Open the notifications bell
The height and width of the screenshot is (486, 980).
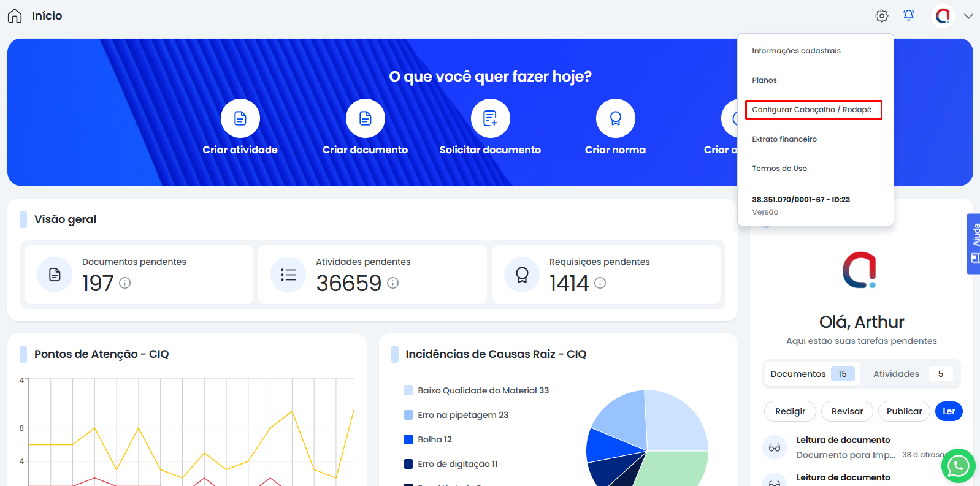(908, 16)
